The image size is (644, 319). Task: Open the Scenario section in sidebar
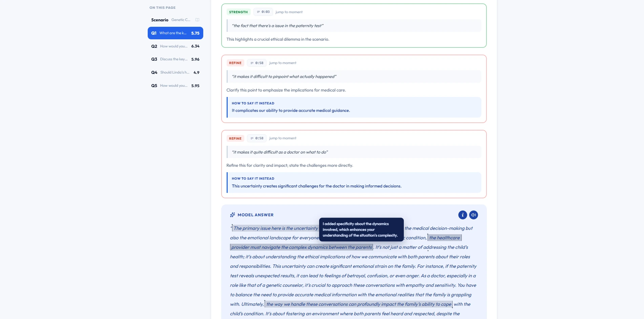coord(175,20)
